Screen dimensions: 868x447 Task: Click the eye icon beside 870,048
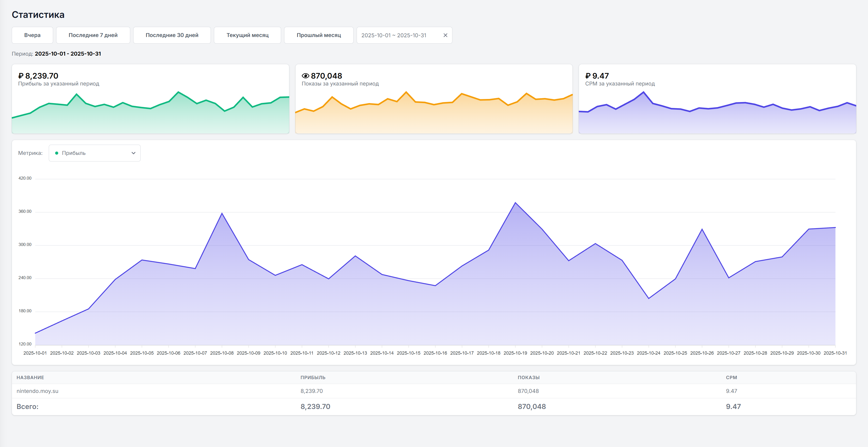pos(305,76)
